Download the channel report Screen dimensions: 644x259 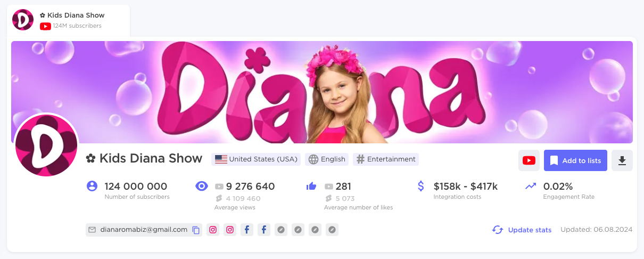(622, 160)
